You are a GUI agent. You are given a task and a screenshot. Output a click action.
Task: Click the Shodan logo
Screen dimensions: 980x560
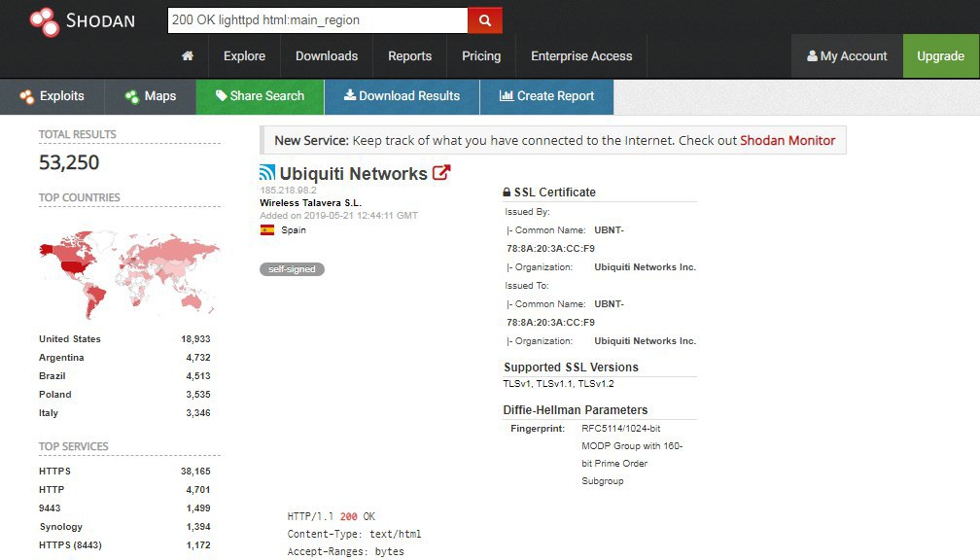(x=82, y=21)
